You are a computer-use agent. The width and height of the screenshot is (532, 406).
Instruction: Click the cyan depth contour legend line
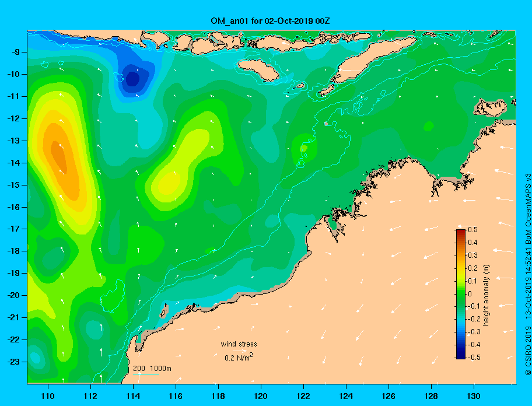point(146,374)
